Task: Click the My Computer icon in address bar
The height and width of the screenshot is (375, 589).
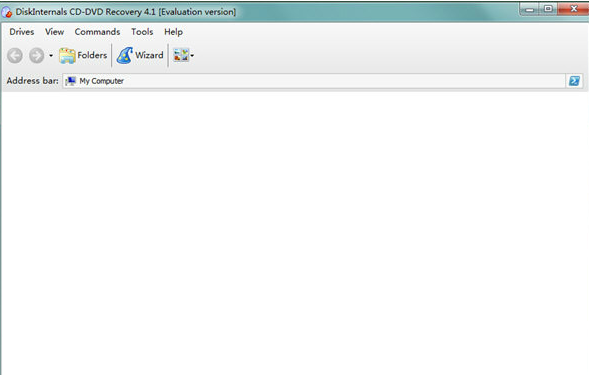Action: (x=71, y=81)
